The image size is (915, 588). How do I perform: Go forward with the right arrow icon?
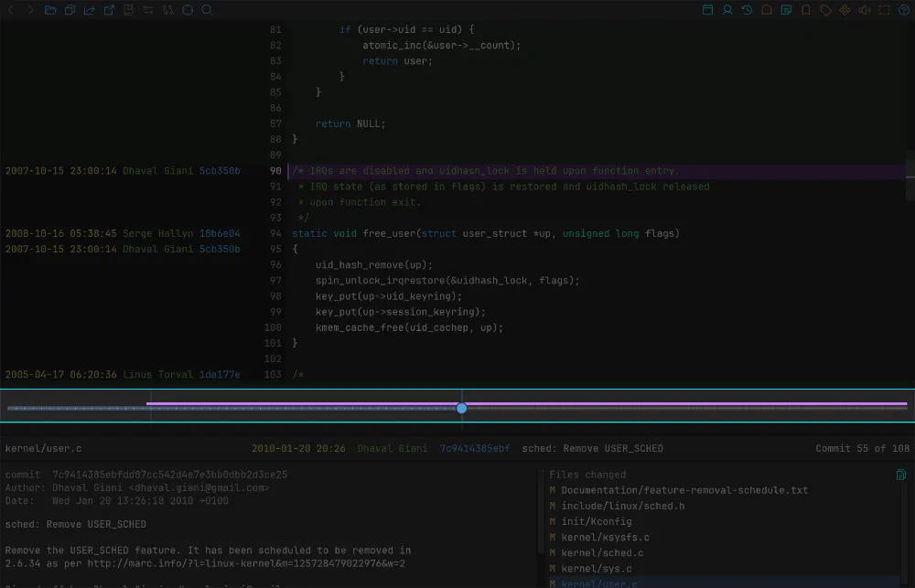click(x=30, y=10)
